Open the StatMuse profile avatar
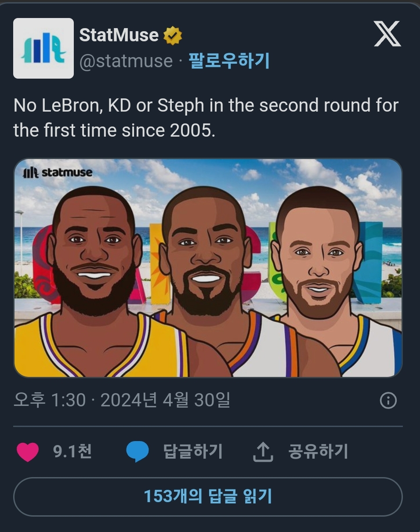This screenshot has height=532, width=420. [x=43, y=48]
